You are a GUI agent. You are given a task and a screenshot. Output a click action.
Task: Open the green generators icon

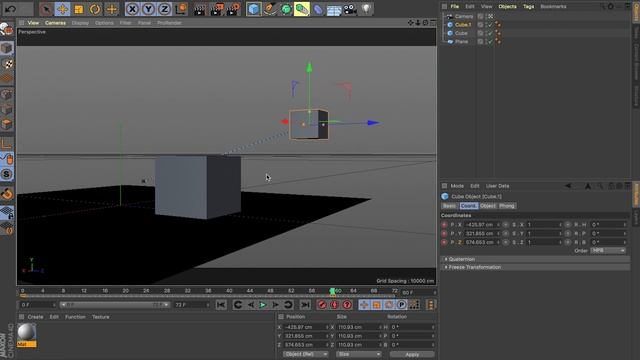(286, 9)
